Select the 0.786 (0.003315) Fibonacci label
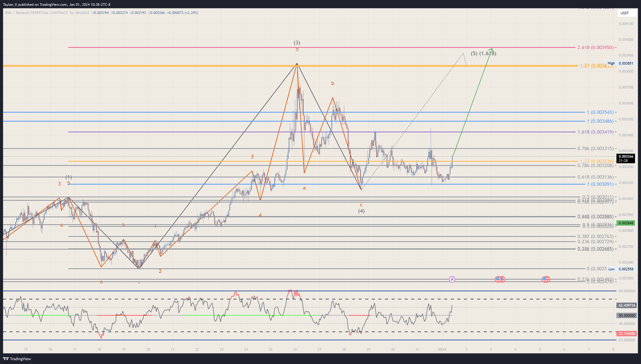The width and height of the screenshot is (641, 364). click(595, 149)
